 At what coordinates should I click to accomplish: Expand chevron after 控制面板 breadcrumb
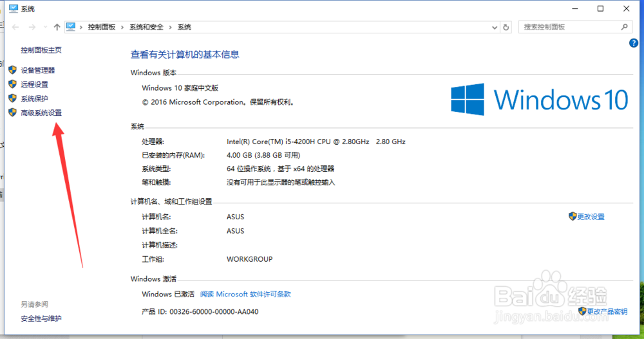click(x=122, y=27)
